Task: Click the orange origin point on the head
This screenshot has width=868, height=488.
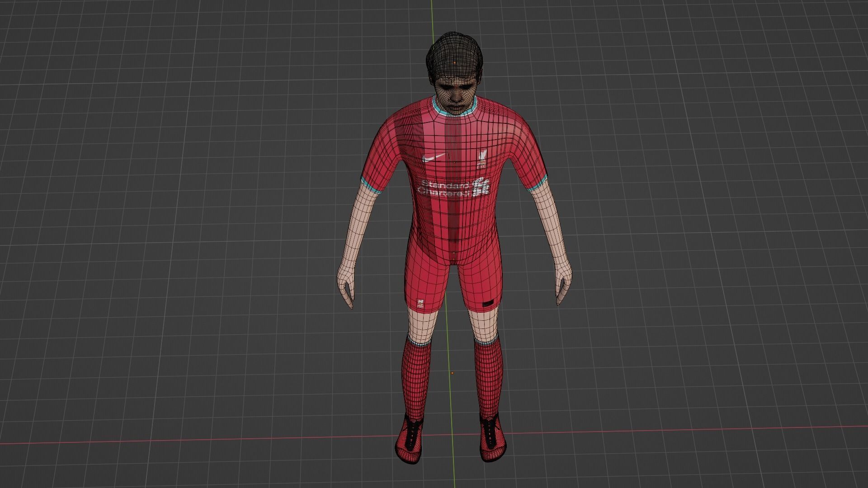Action: (x=454, y=63)
